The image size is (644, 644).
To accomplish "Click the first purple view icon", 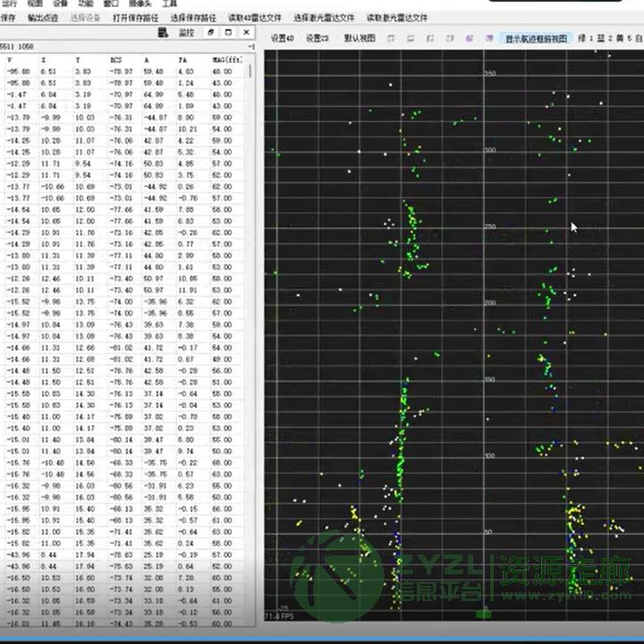I will 470,38.
